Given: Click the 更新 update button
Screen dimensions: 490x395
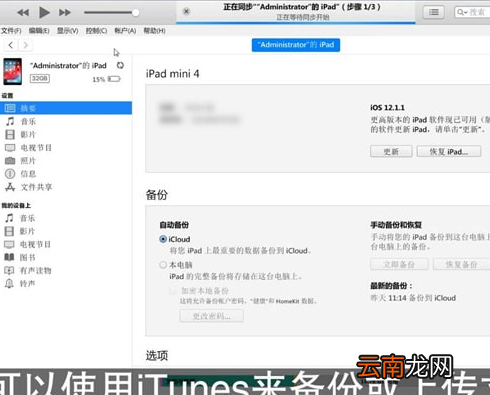Looking at the screenshot, I should [391, 151].
